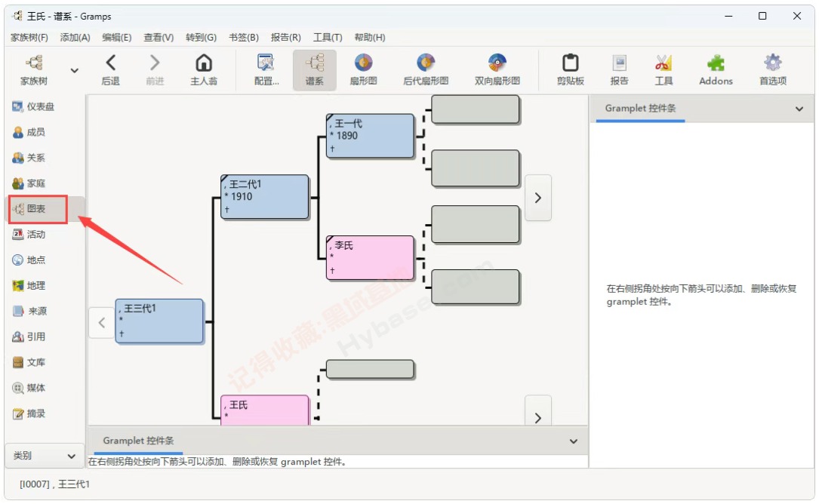This screenshot has width=819, height=504.
Task: Click status bar text [I0007], 王三代1
Action: pos(55,484)
